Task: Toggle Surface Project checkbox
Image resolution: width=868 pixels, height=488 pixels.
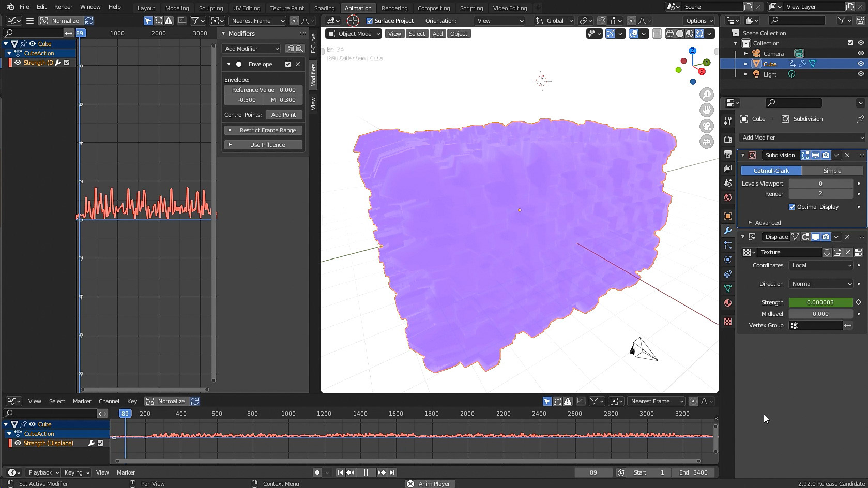Action: pos(370,21)
